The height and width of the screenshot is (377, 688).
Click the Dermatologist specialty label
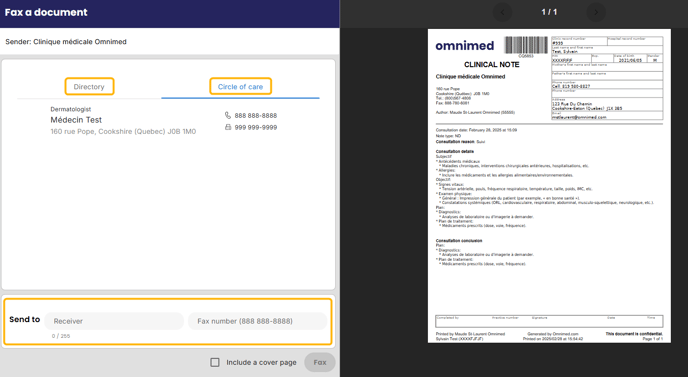point(71,109)
